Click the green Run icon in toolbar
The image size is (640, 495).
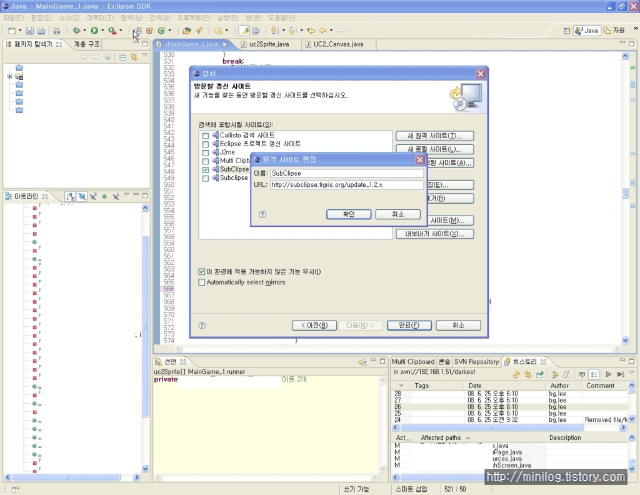[94, 31]
